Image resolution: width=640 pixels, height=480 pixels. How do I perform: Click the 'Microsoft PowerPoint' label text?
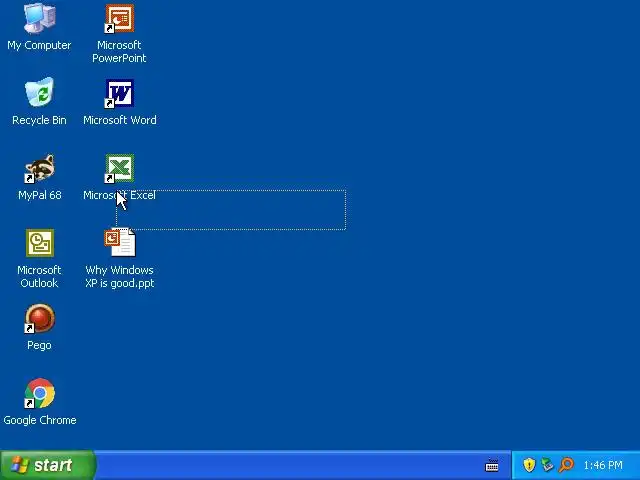point(119,52)
